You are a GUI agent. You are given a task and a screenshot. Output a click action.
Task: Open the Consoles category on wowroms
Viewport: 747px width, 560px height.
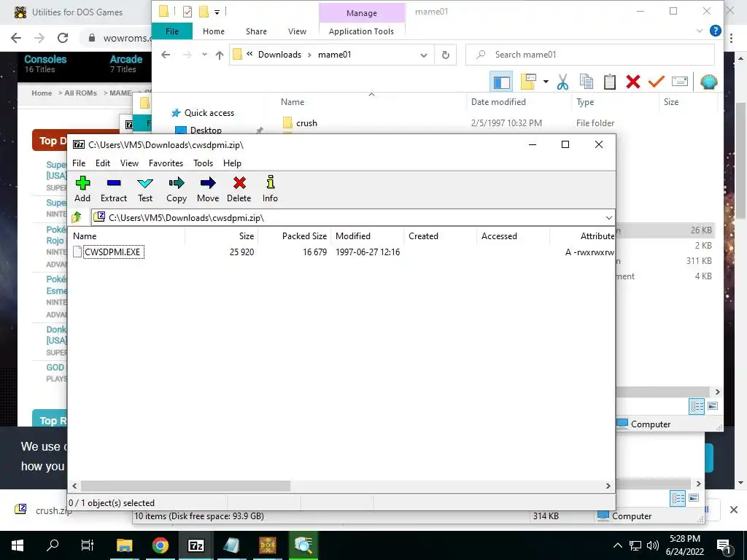click(45, 60)
